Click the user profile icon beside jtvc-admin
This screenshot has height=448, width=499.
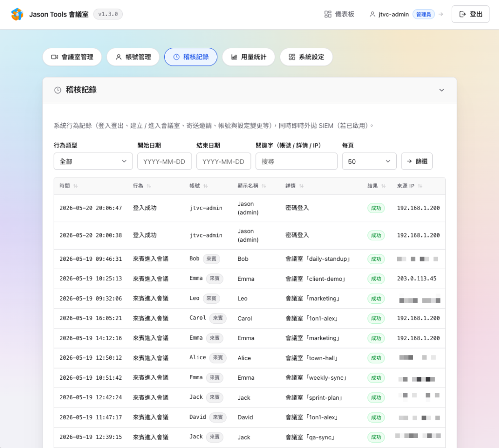372,14
